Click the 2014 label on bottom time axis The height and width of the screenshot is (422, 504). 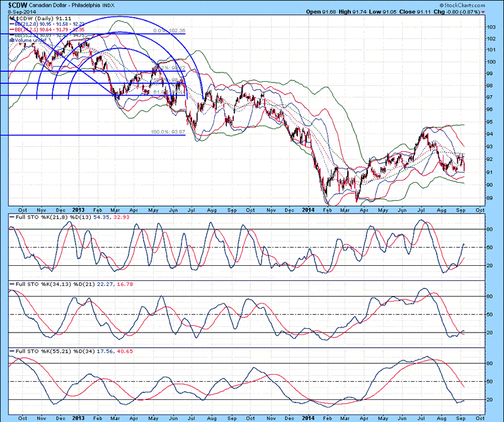308,417
